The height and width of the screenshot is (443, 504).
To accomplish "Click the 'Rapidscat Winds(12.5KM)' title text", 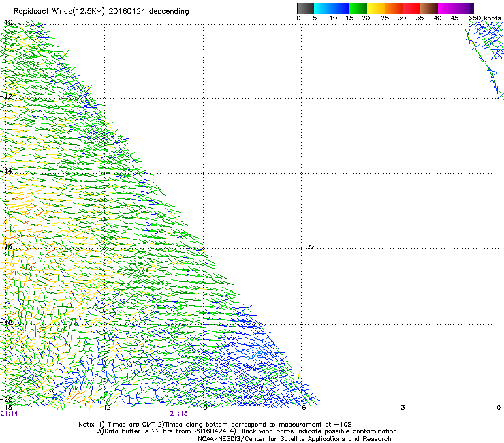I will [x=59, y=12].
